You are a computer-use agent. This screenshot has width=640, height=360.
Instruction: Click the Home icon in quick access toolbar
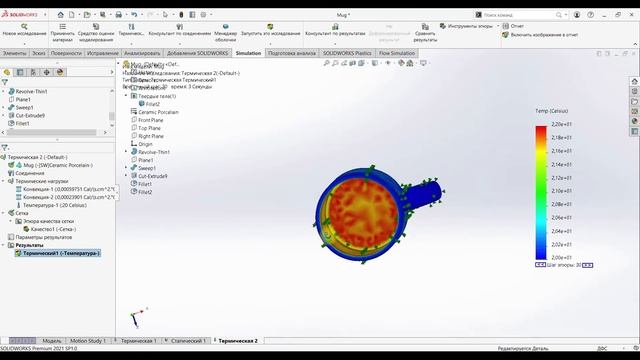(60, 15)
